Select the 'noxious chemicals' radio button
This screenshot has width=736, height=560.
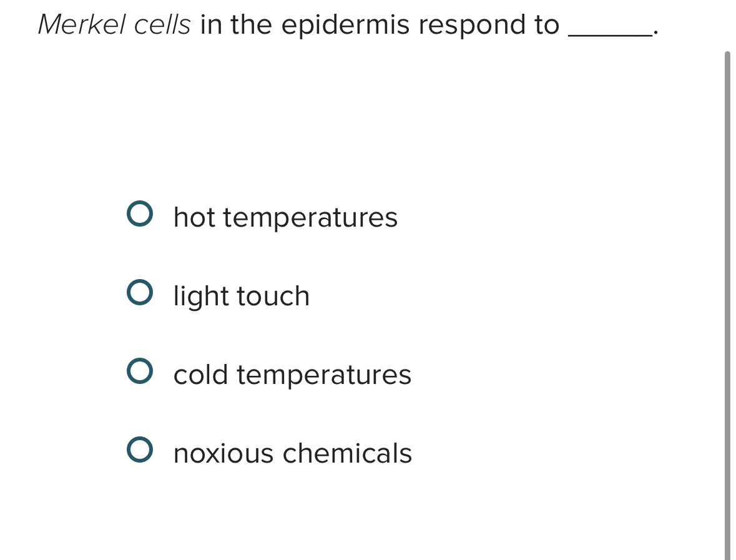pyautogui.click(x=140, y=449)
